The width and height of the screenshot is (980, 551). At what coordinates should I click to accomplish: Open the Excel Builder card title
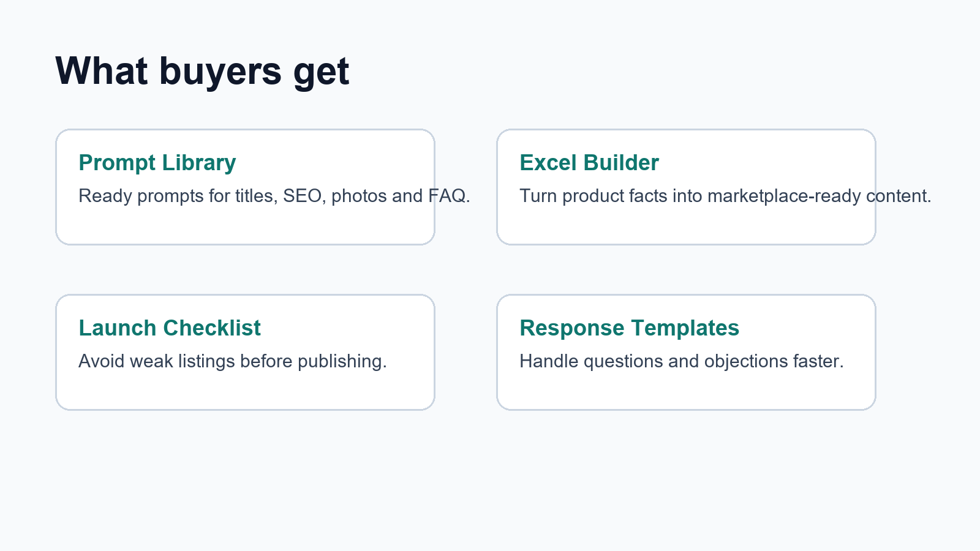pos(589,163)
